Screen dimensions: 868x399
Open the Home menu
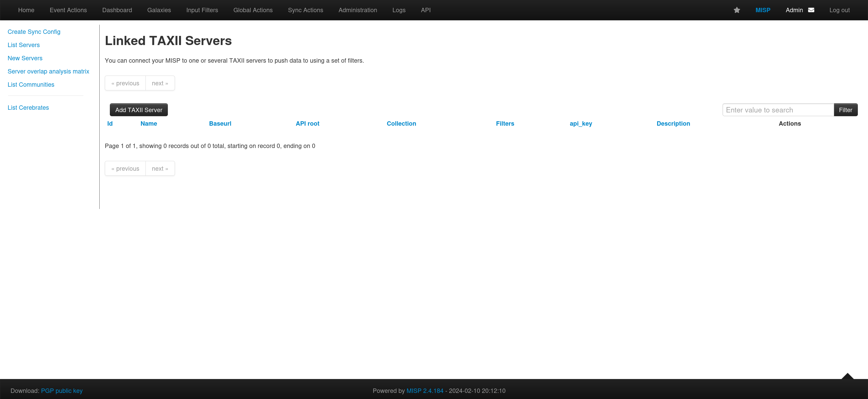(26, 10)
